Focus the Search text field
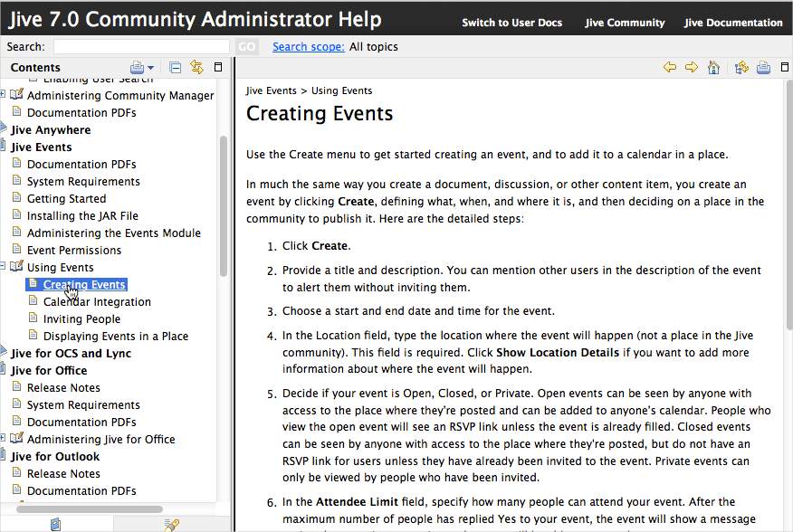The height and width of the screenshot is (532, 793). 141,47
